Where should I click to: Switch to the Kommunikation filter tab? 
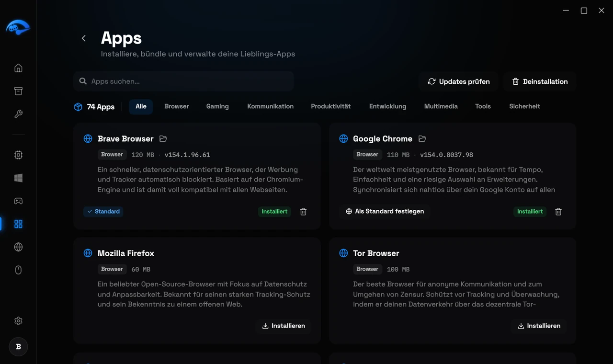(270, 106)
